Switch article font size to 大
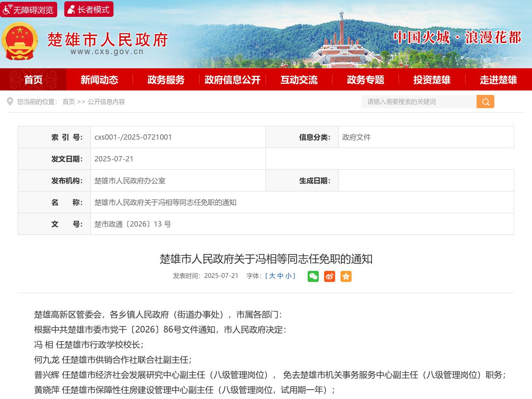532x399 pixels. 272,276
